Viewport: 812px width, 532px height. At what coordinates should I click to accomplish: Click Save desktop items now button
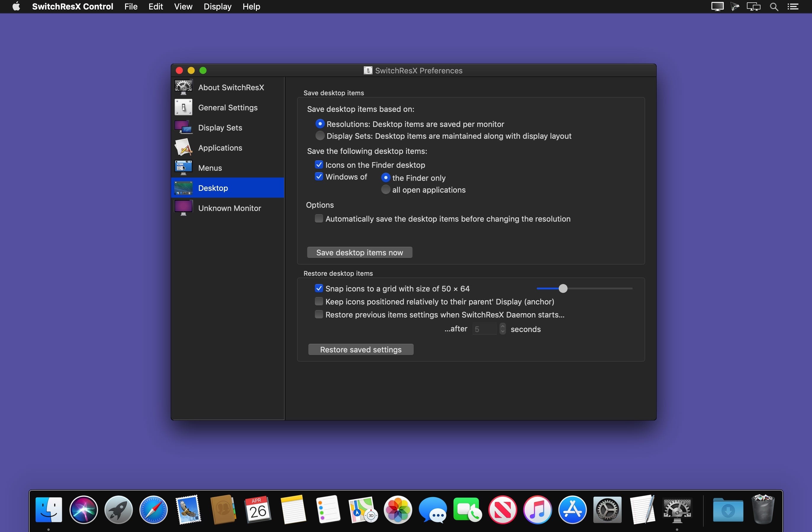click(x=360, y=252)
